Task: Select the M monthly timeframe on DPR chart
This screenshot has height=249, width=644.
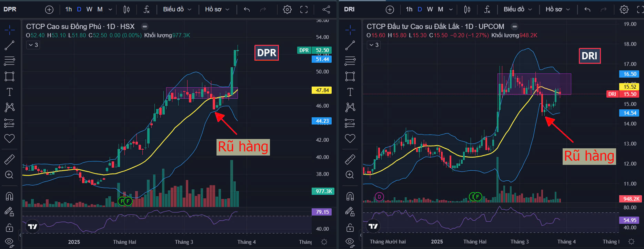Action: coord(100,10)
